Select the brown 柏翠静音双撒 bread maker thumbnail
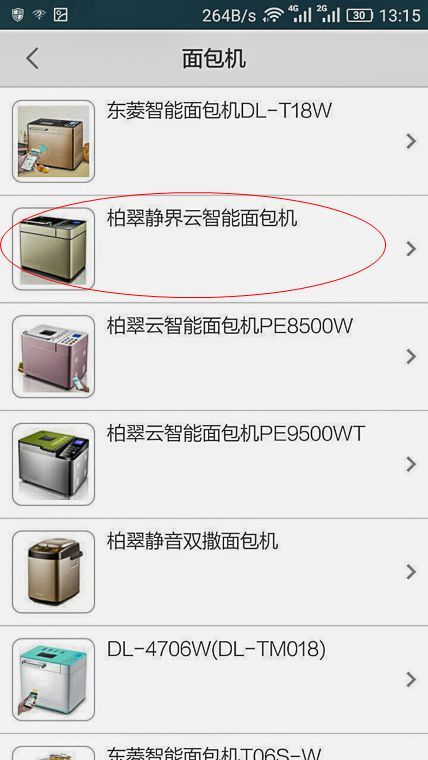Image resolution: width=428 pixels, height=760 pixels. [x=53, y=571]
